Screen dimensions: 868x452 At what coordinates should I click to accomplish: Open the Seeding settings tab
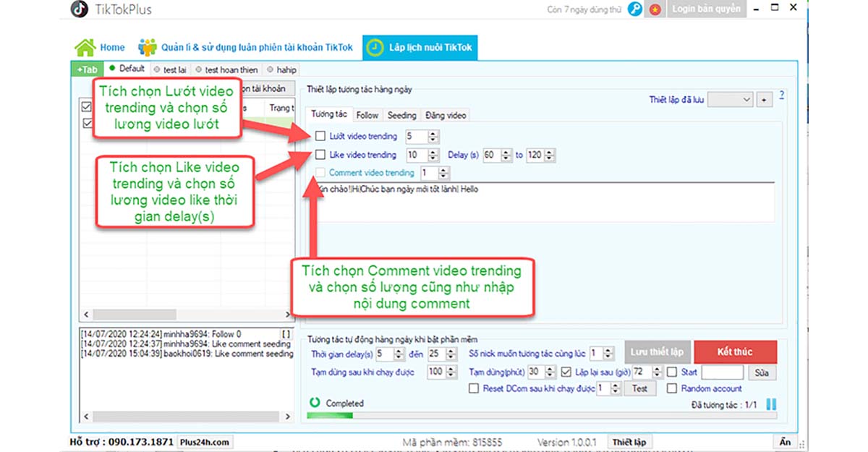[x=402, y=115]
